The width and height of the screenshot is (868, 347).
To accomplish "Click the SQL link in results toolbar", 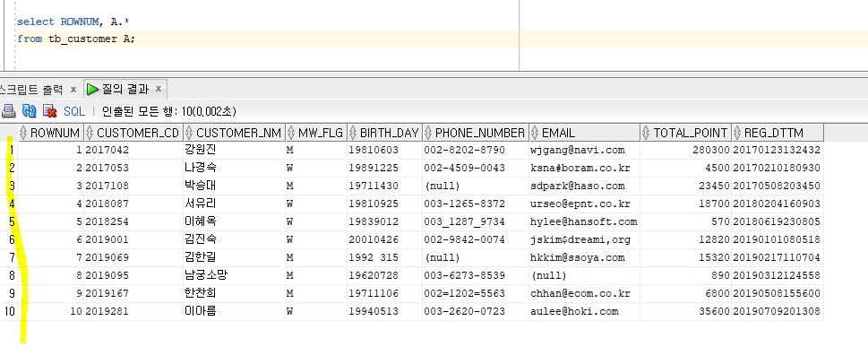I will pos(74,111).
